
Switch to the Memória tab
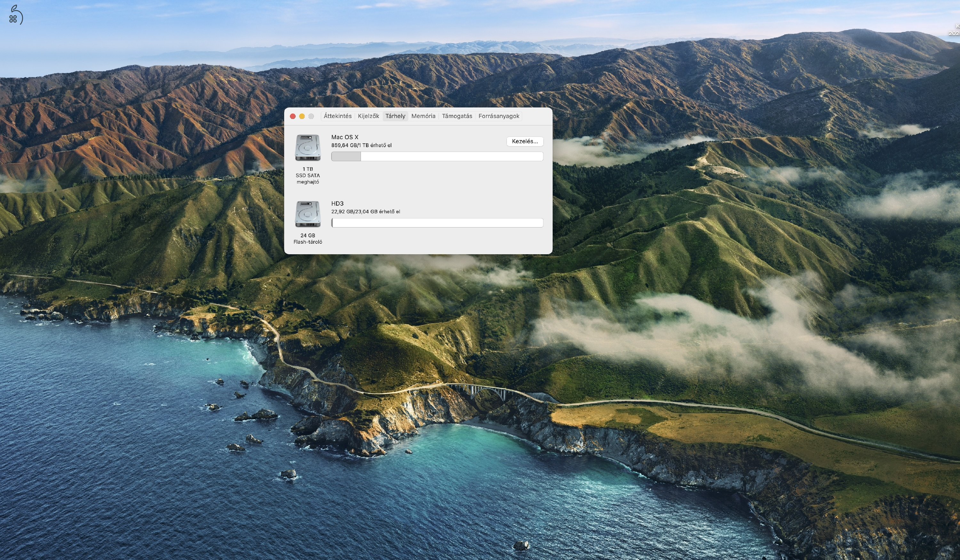point(423,116)
